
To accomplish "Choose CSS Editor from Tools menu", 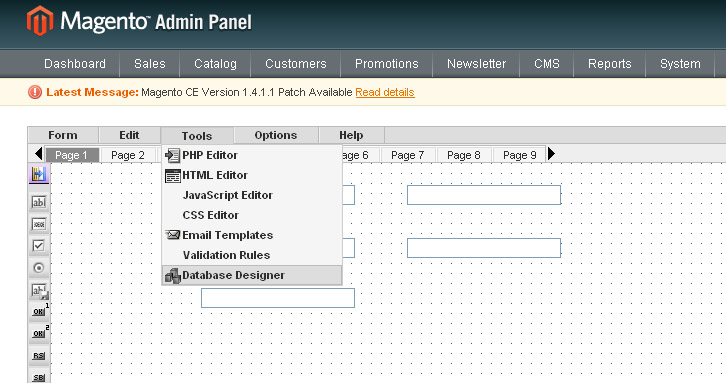I will [252, 215].
